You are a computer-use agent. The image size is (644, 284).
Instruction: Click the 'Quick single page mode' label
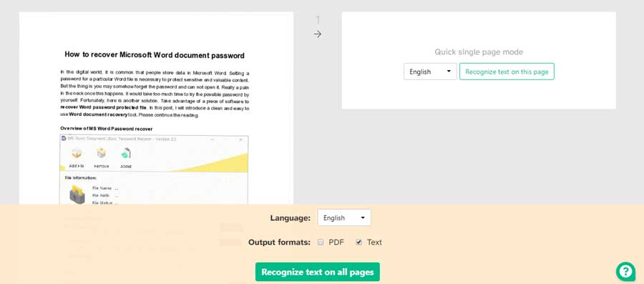[479, 52]
